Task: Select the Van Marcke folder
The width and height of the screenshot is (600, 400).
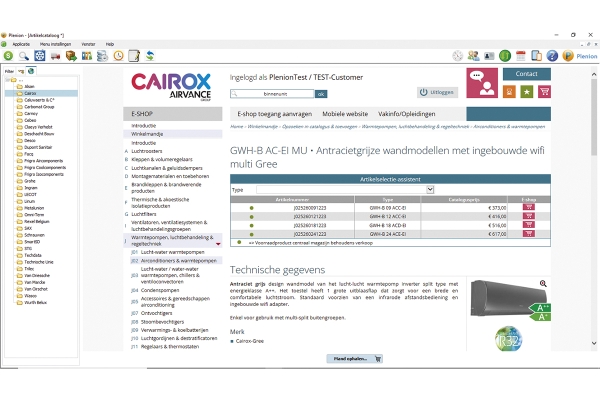Action: tap(34, 282)
